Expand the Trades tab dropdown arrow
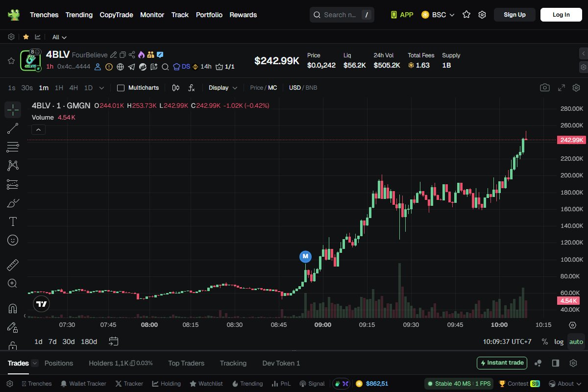 tap(35, 363)
